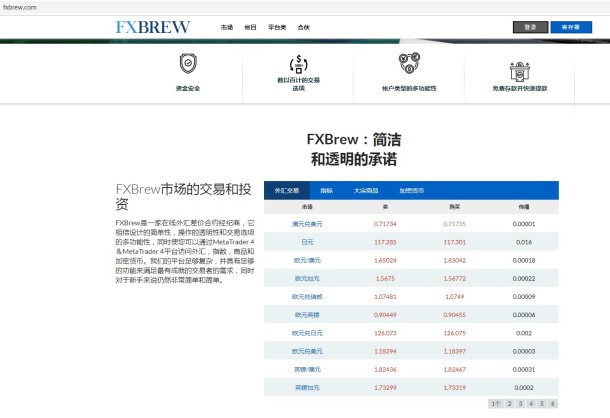Go to pagination page 1

(496, 404)
